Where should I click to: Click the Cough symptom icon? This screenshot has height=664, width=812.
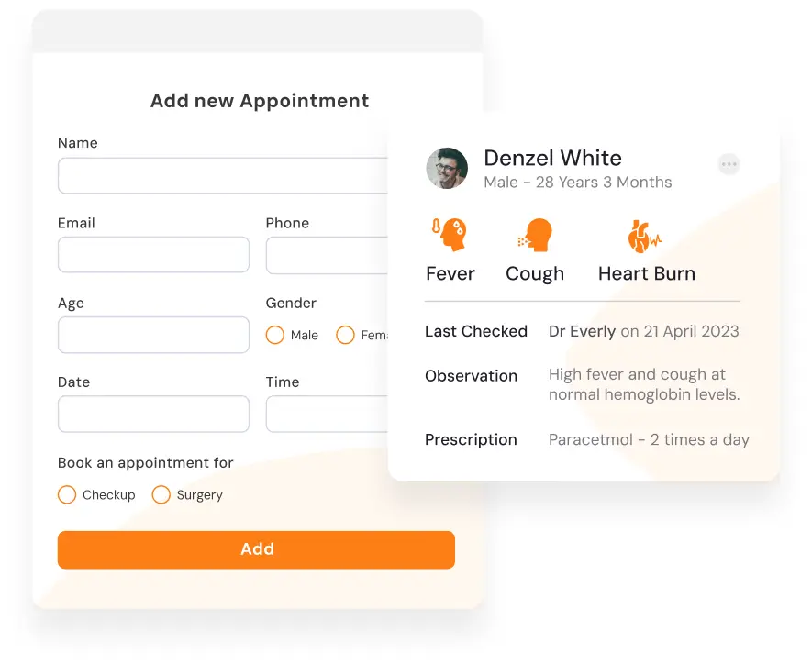click(x=535, y=235)
